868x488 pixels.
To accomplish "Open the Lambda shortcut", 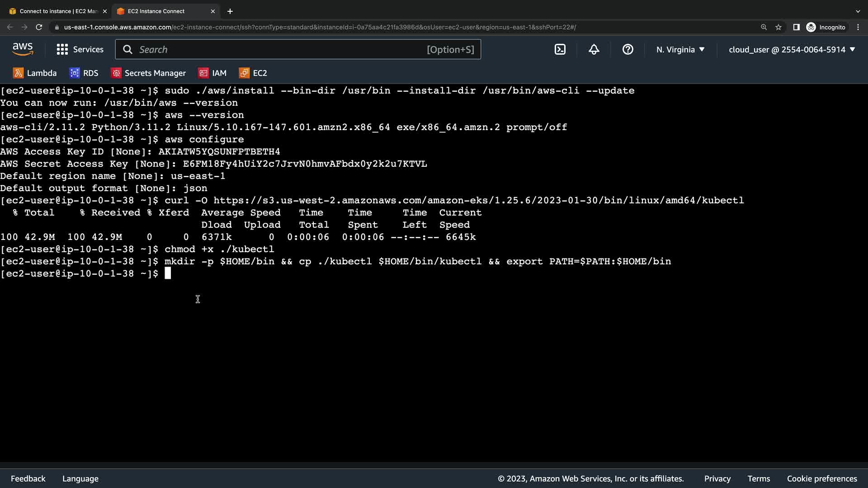I will (x=35, y=73).
